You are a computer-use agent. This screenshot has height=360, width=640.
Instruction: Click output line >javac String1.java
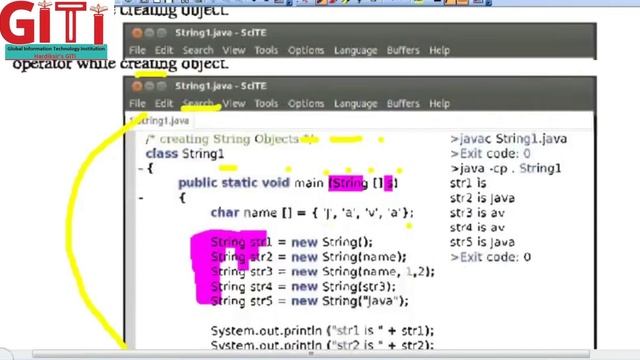pyautogui.click(x=509, y=139)
